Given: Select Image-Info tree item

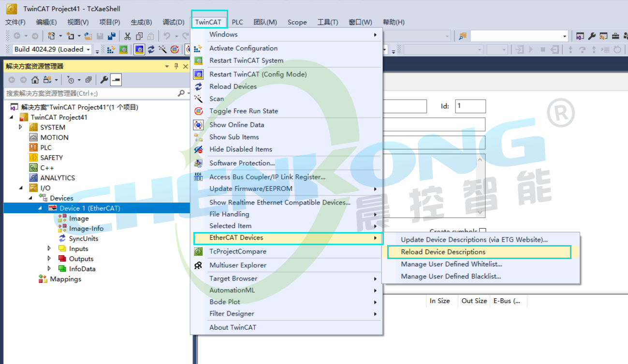Looking at the screenshot, I should point(86,228).
